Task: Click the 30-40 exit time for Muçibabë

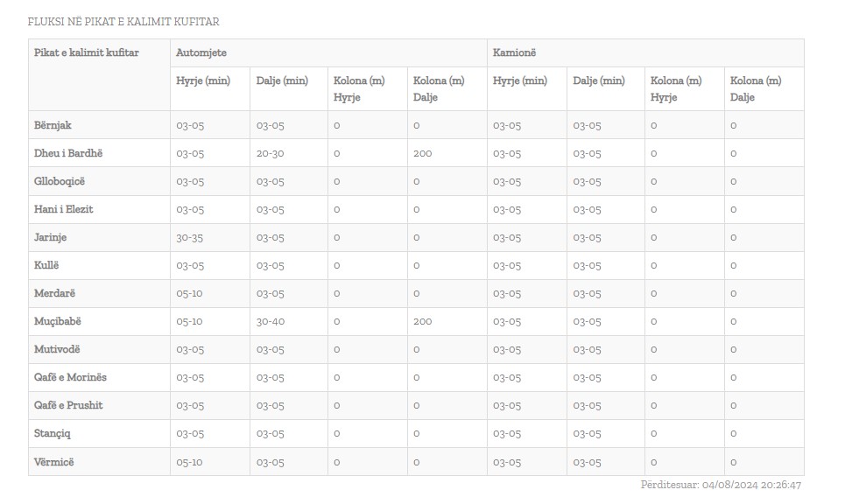Action: click(x=271, y=321)
